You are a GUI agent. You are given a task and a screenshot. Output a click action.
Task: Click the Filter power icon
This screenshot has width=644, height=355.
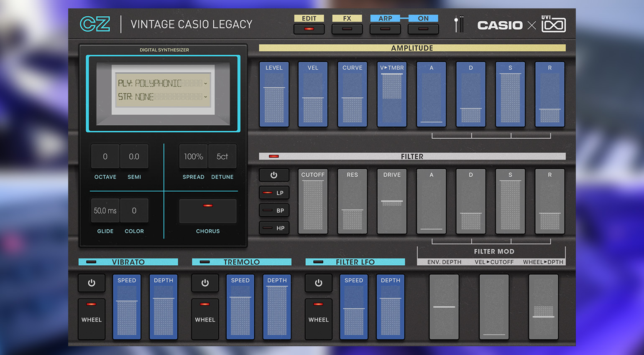pos(274,175)
